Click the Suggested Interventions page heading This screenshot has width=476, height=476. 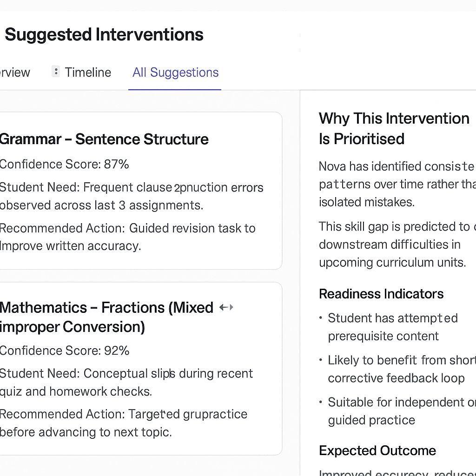[x=104, y=35]
